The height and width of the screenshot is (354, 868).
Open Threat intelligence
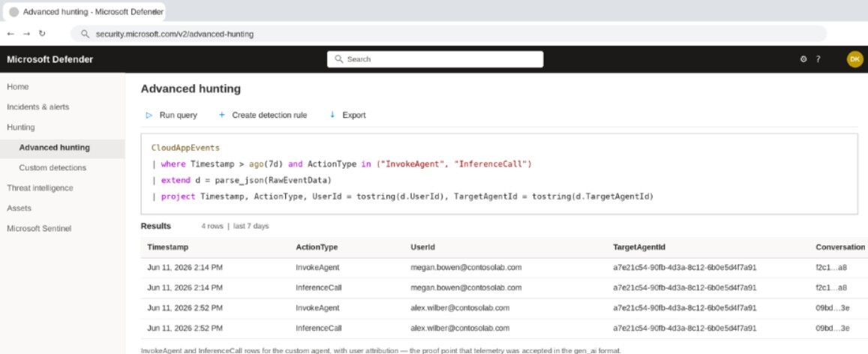pyautogui.click(x=40, y=188)
